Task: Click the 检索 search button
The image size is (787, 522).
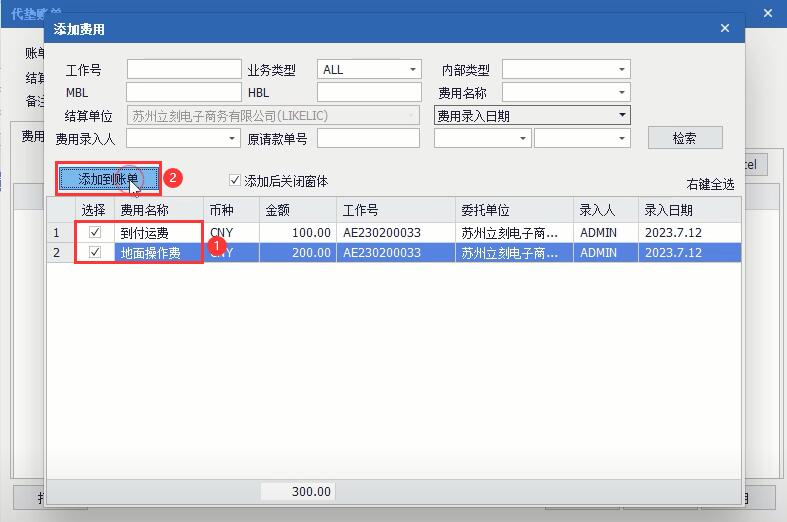Action: point(685,138)
